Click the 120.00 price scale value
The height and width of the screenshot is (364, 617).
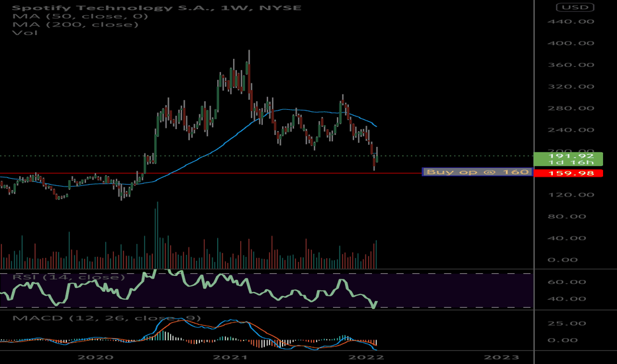571,195
